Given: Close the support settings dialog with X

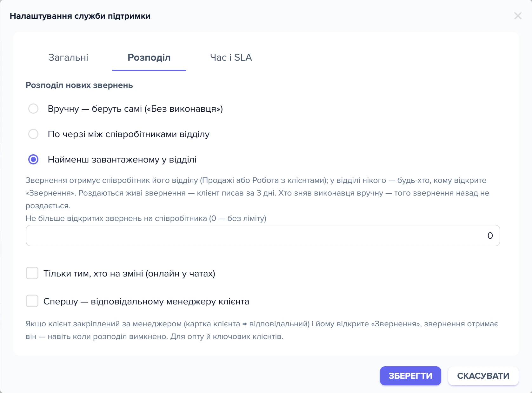Looking at the screenshot, I should click(x=518, y=16).
